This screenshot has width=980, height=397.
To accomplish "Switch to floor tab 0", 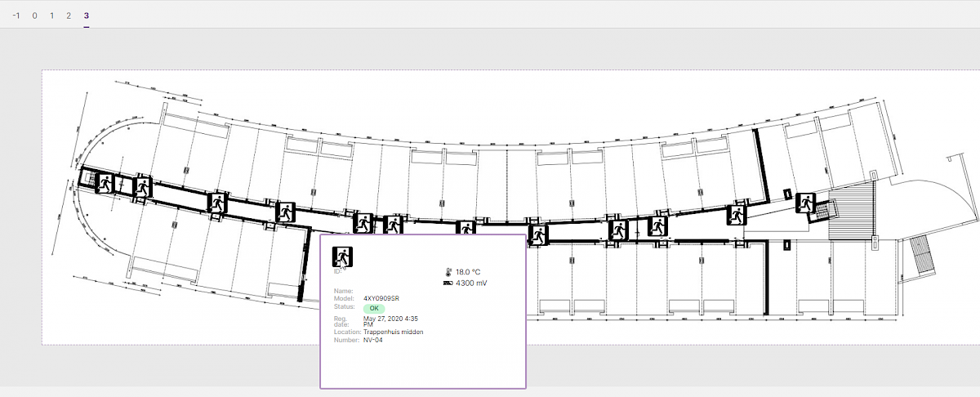I will click(34, 16).
